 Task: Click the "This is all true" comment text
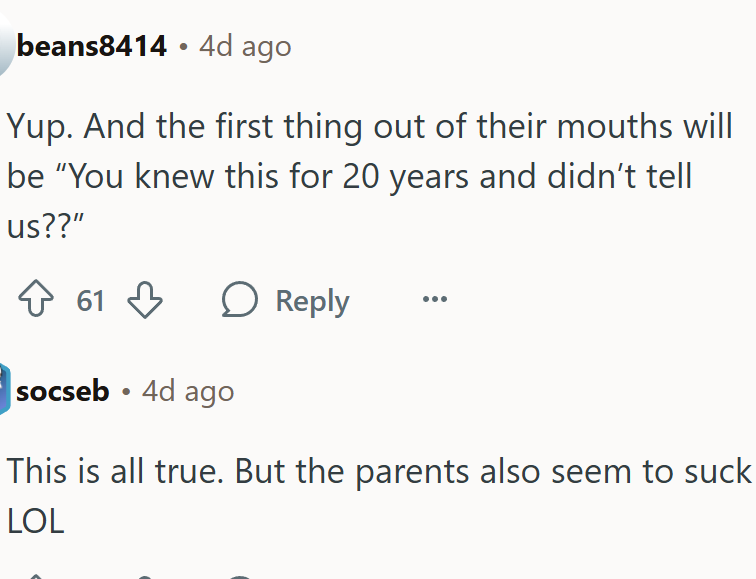coord(110,471)
